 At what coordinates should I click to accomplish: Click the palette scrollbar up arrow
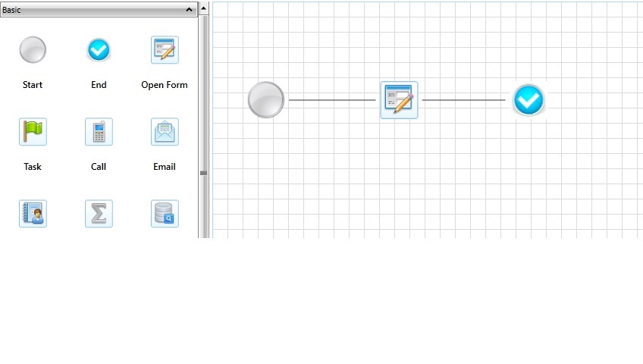[203, 8]
